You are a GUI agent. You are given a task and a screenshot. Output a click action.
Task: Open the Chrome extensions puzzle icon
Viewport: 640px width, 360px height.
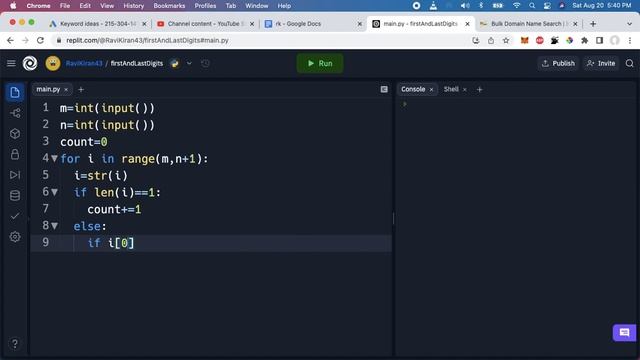click(584, 40)
